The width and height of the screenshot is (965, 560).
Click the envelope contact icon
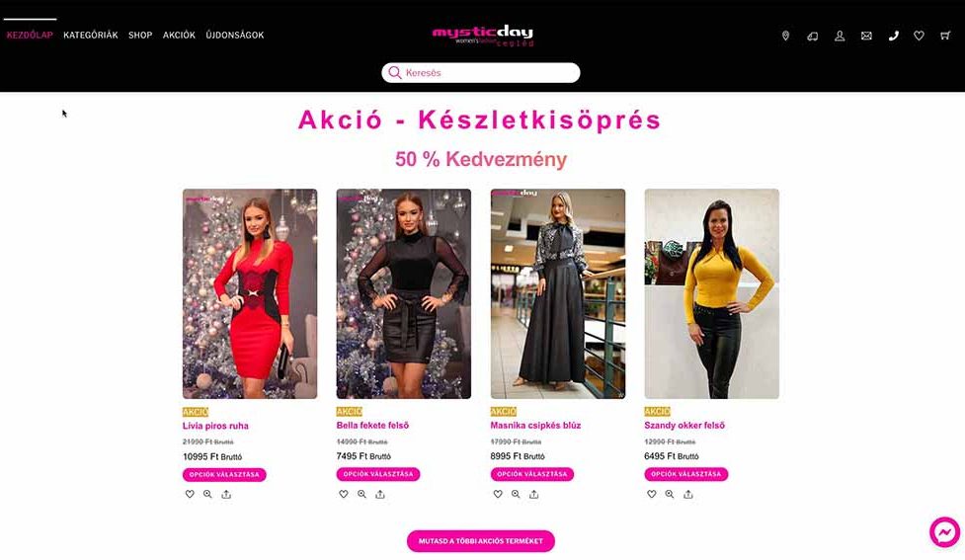(x=866, y=36)
